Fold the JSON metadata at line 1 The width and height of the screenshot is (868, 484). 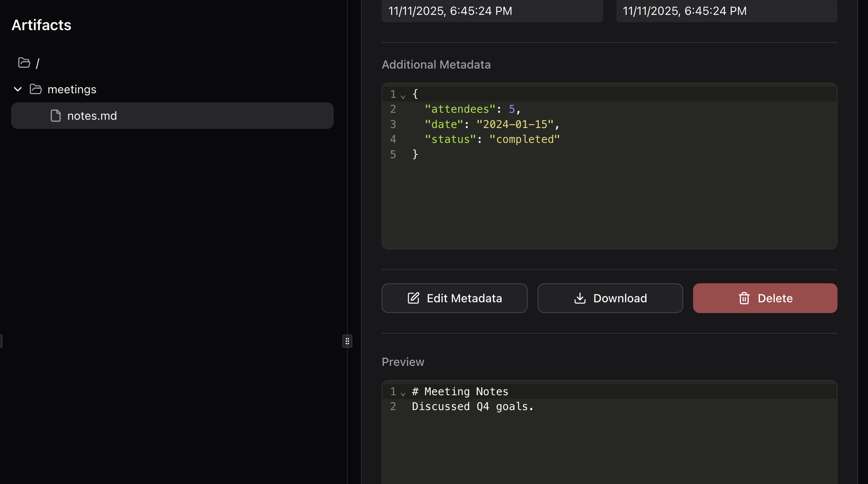pyautogui.click(x=403, y=96)
